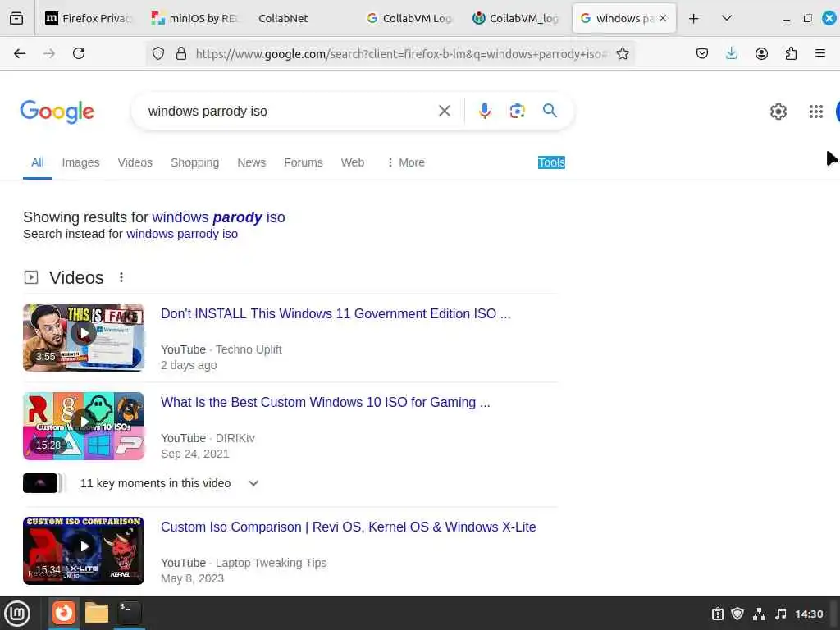Select the Videos search filter
Screen dimensions: 840x630
(x=135, y=162)
